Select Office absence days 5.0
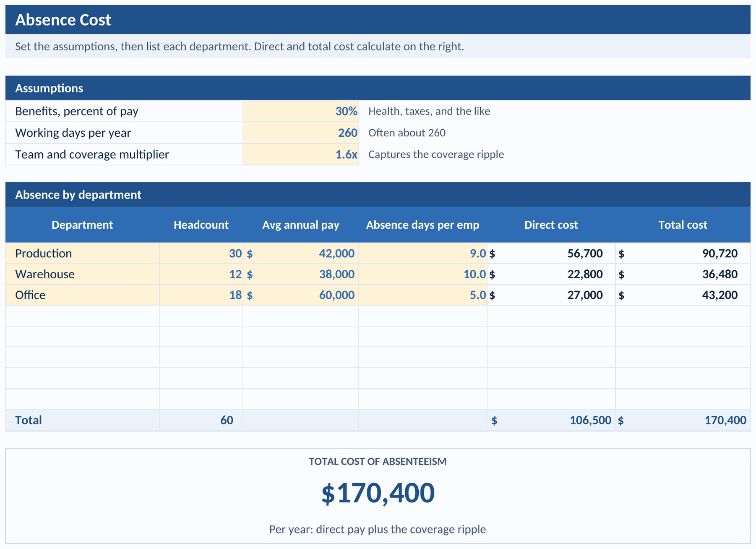This screenshot has height=549, width=756. [423, 295]
